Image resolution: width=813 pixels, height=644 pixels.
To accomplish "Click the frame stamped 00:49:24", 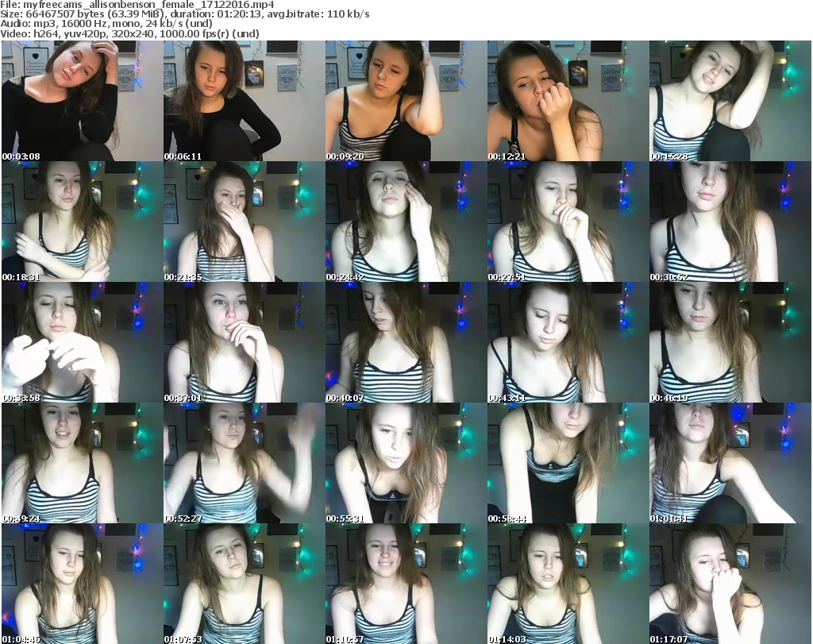I will 83,463.
